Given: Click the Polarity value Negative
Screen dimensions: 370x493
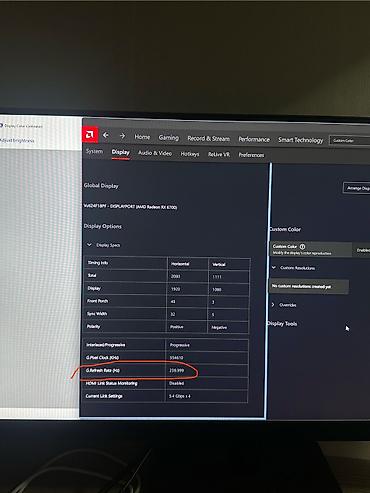Looking at the screenshot, I should [219, 328].
